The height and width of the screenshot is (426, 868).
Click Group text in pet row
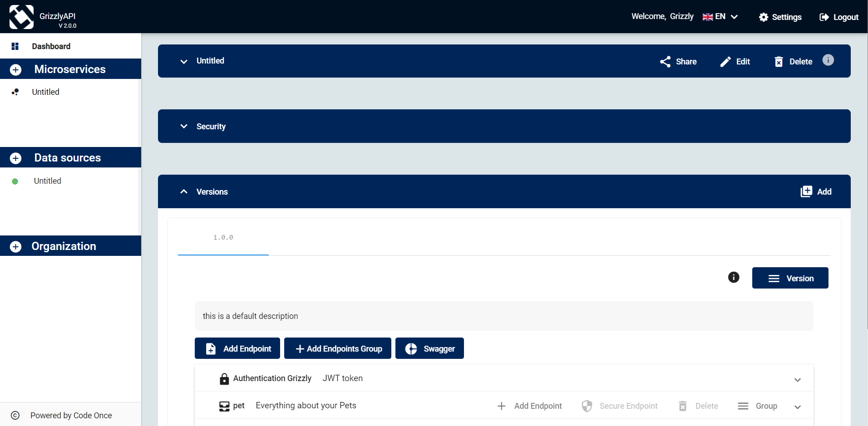pyautogui.click(x=766, y=406)
